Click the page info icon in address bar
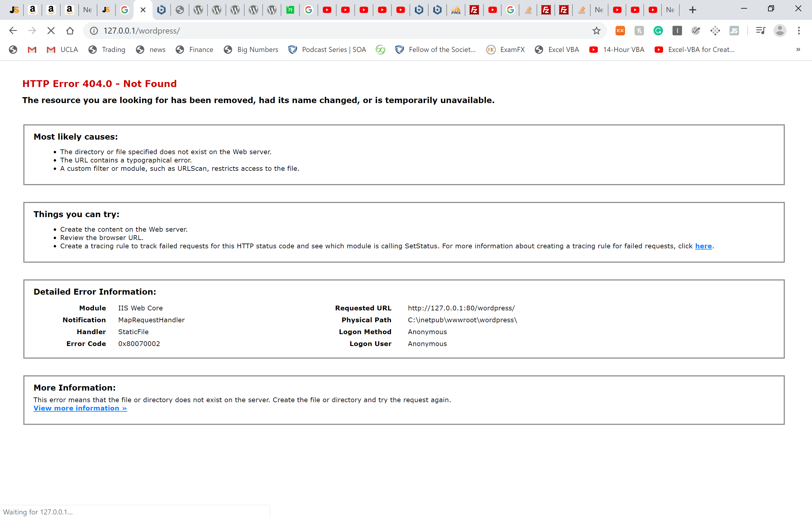Screen dimensions: 812x518 coord(93,31)
